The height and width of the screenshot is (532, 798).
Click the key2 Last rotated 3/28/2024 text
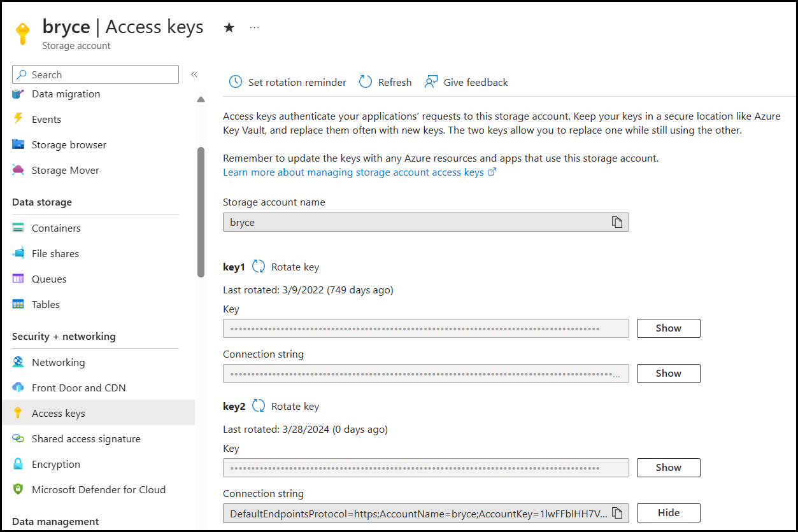coord(305,430)
